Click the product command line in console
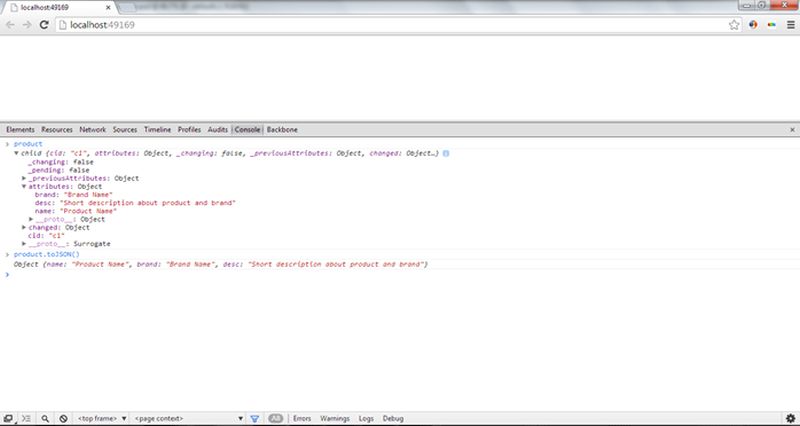 pos(28,144)
